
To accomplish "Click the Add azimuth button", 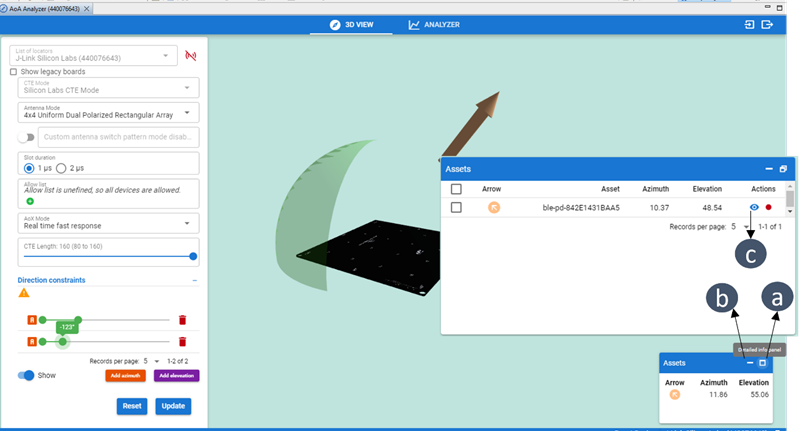I will tap(126, 375).
